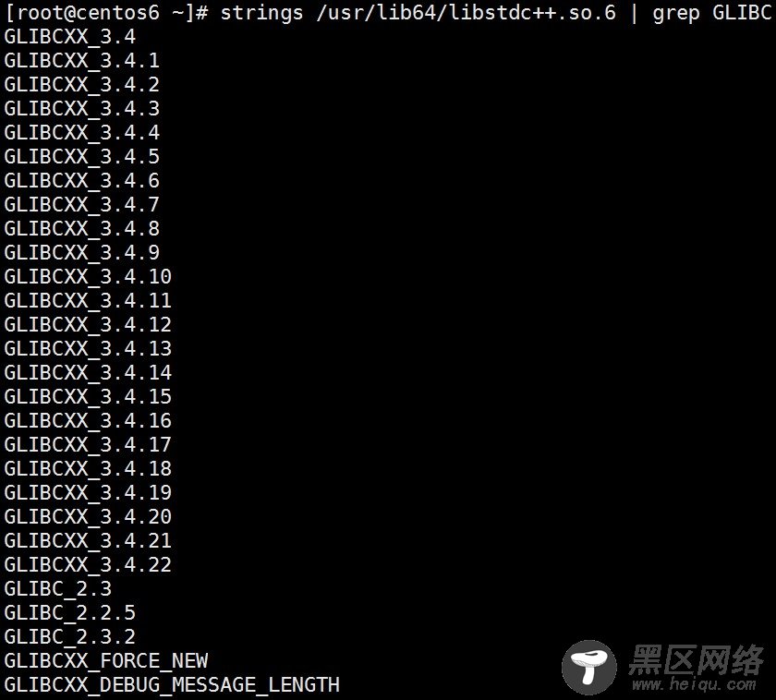Select the GLIBC_2.3 output line
This screenshot has width=776, height=700.
pos(57,588)
